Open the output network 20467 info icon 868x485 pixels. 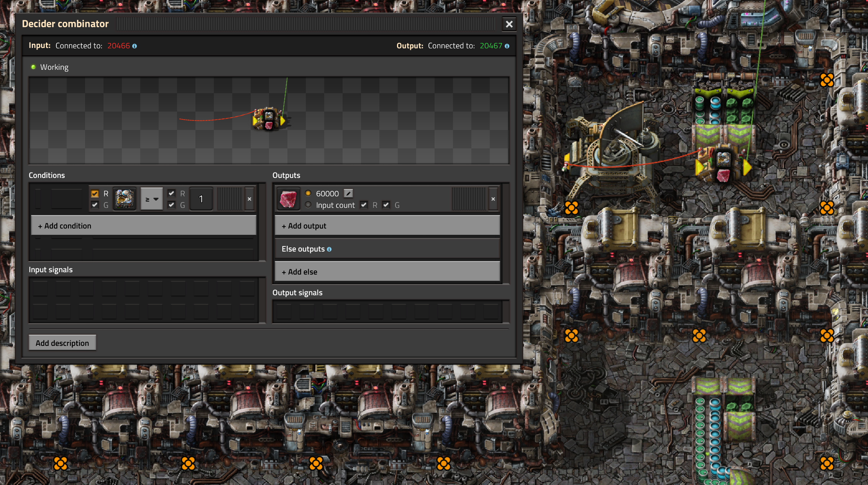pyautogui.click(x=507, y=46)
